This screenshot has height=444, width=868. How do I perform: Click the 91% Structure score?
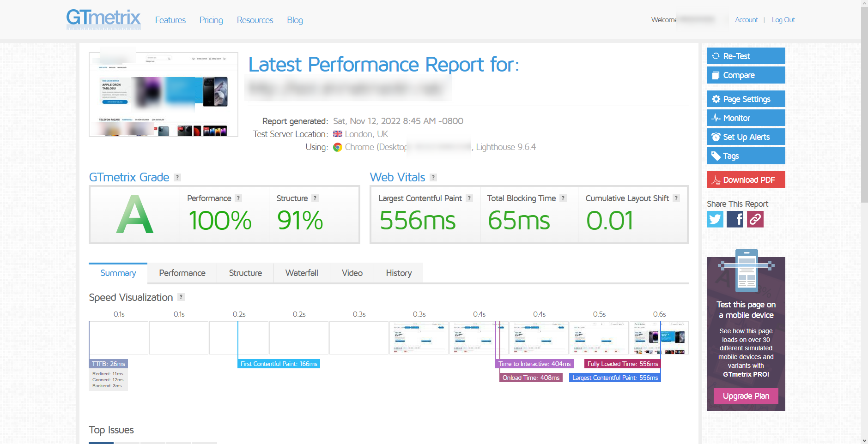point(300,220)
